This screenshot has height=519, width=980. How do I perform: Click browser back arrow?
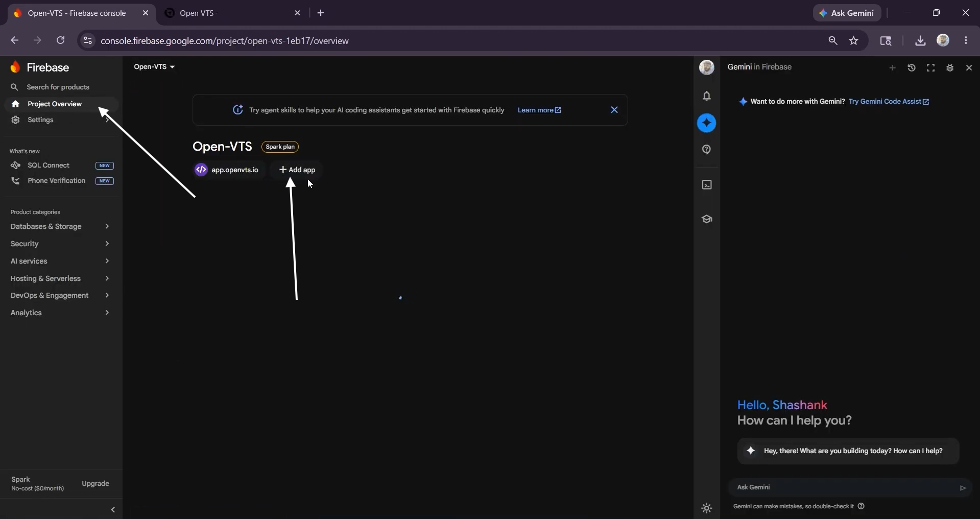click(x=14, y=40)
